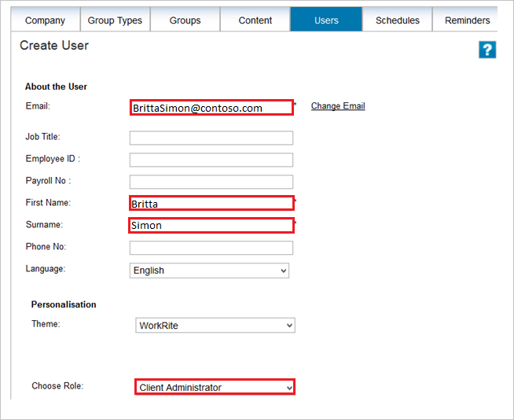Select the Users tab
This screenshot has height=420, width=514.
(326, 20)
